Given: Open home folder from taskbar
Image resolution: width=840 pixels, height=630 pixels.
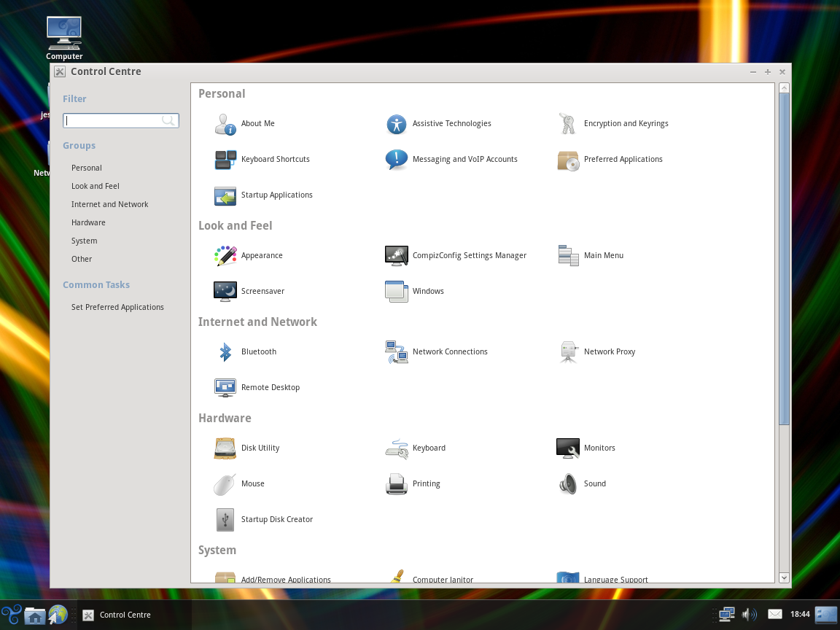Looking at the screenshot, I should coord(35,615).
